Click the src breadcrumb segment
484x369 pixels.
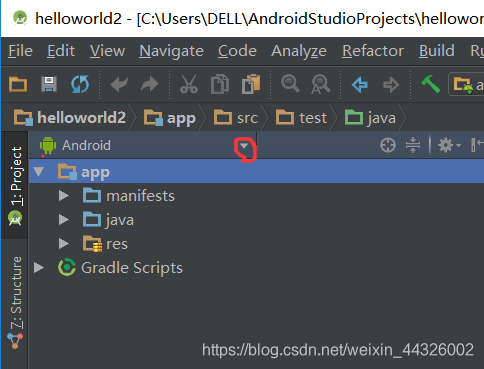pos(236,118)
